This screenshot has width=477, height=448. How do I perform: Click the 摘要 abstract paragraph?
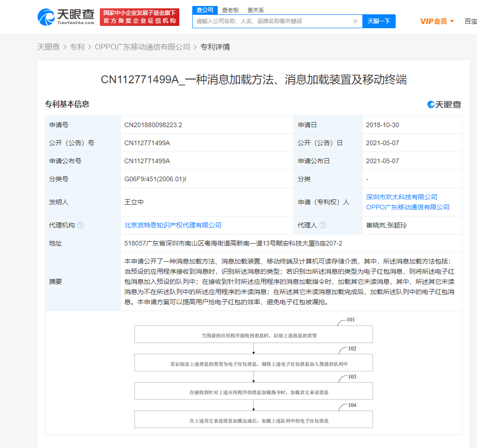click(x=289, y=282)
